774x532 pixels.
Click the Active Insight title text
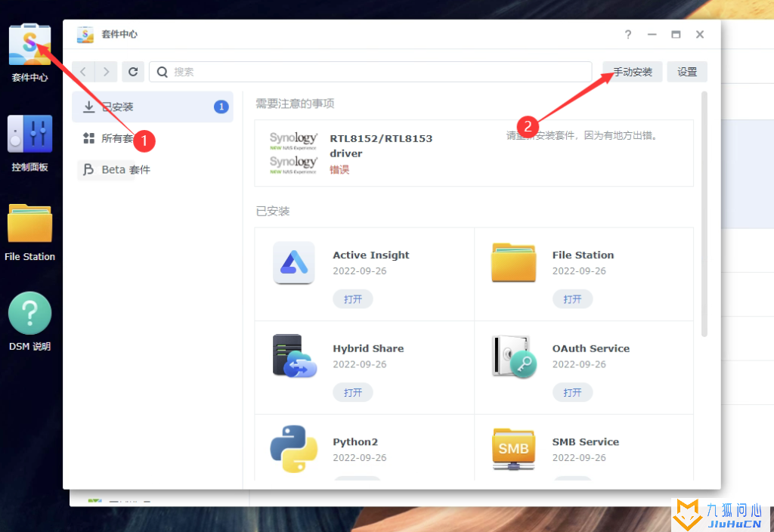370,255
